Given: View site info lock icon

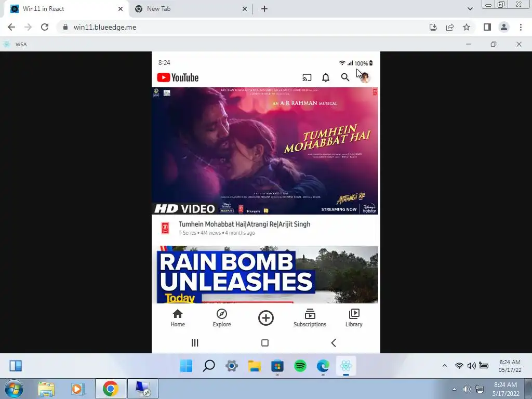Looking at the screenshot, I should [65, 27].
